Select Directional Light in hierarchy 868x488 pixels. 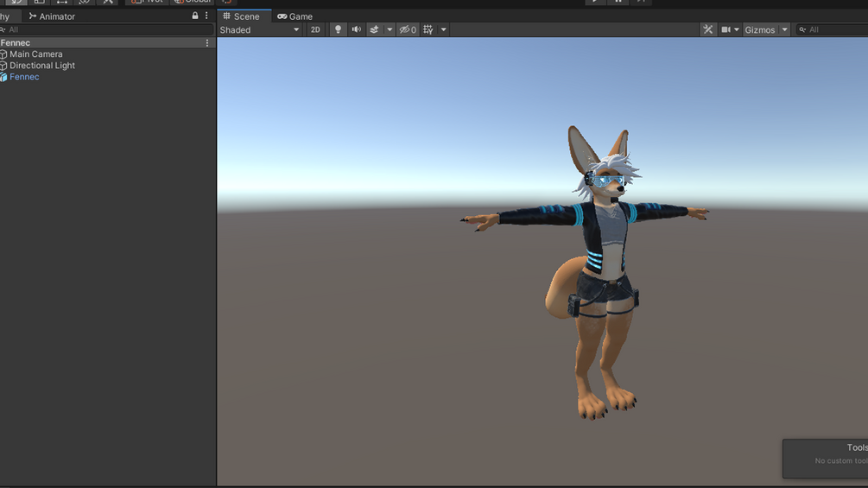[42, 66]
